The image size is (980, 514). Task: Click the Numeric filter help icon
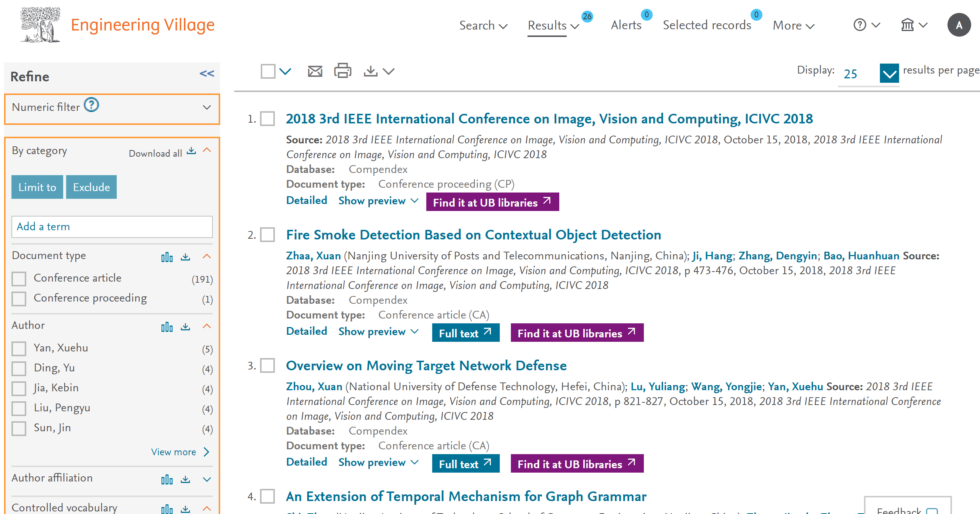(91, 105)
